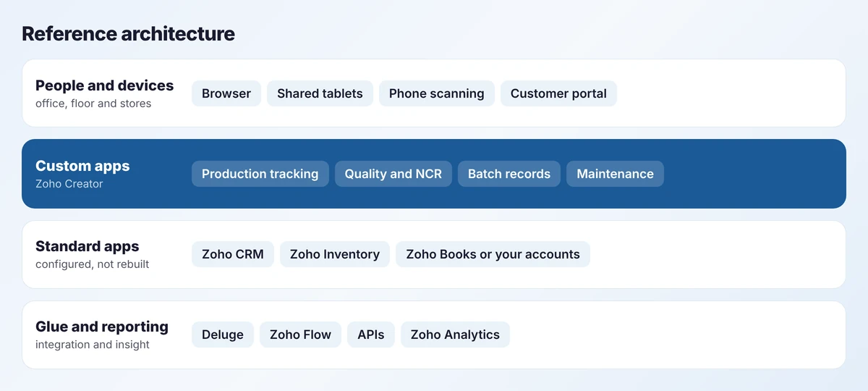Viewport: 868px width, 391px height.
Task: Click the People and devices title
Action: point(105,85)
